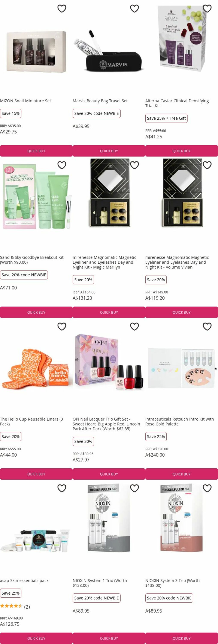Open OPI Nail Lacquer Trio Gift Set title
Image resolution: width=218 pixels, height=644 pixels.
click(x=106, y=424)
